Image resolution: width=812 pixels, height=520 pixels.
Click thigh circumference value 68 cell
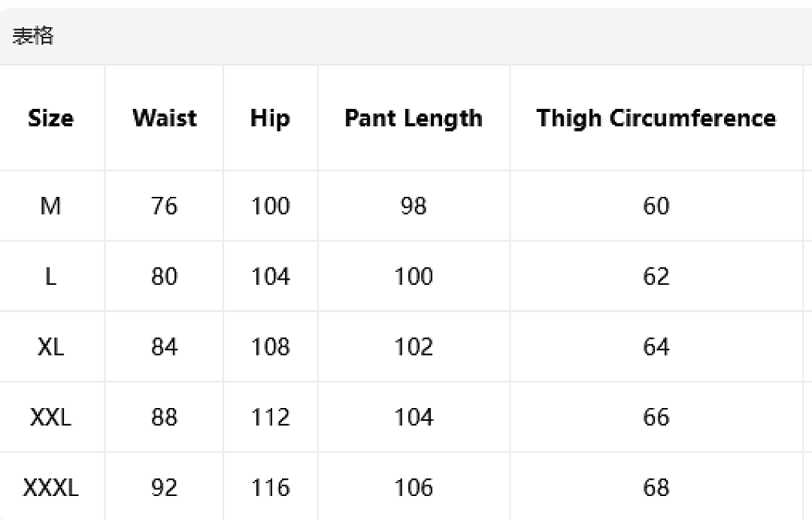(x=656, y=487)
